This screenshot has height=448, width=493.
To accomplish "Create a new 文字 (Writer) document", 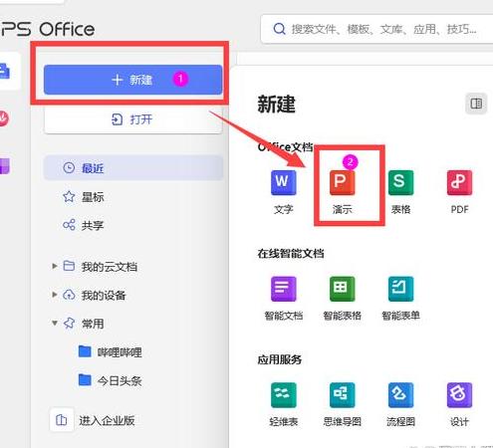I will coord(283,192).
